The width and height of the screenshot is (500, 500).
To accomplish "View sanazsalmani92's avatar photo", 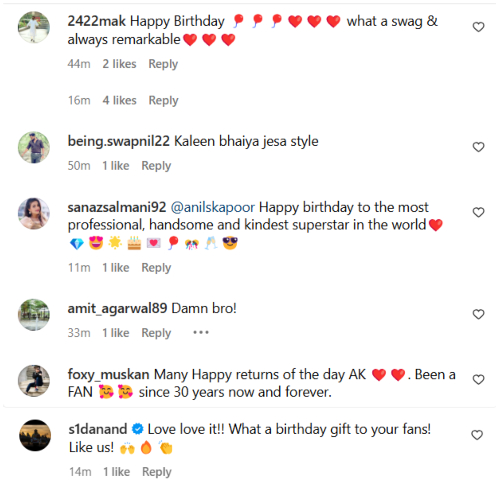I will click(34, 214).
